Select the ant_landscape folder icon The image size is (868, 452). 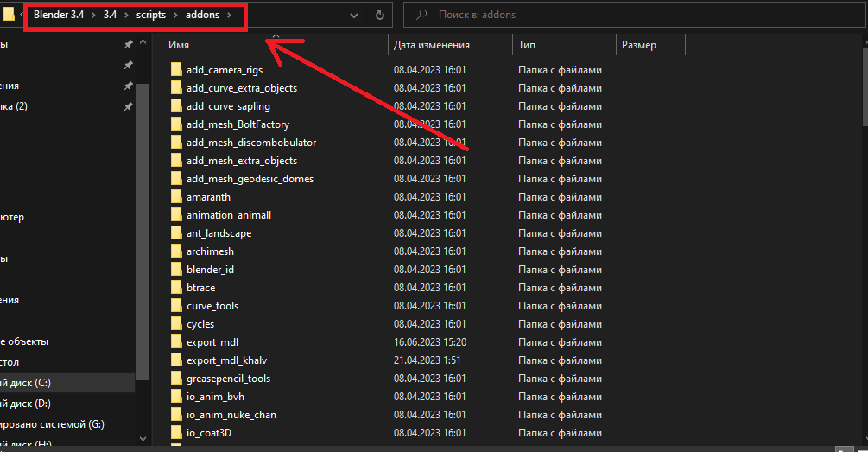(176, 233)
